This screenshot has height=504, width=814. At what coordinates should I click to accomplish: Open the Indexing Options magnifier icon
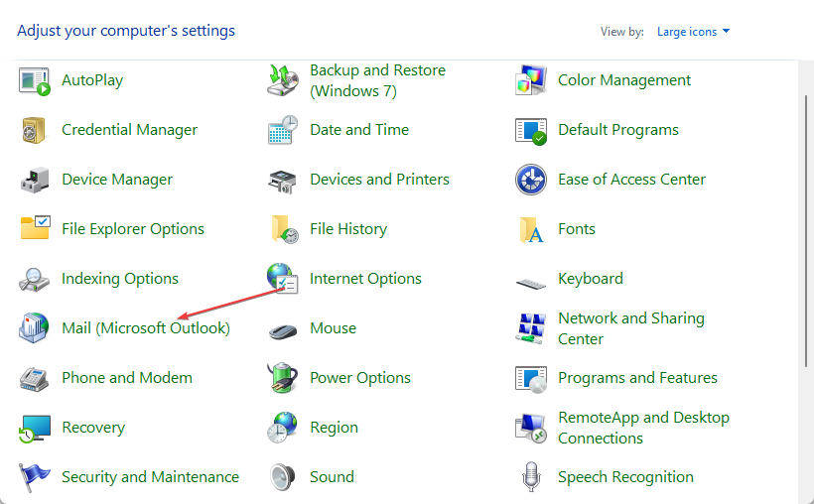pyautogui.click(x=35, y=279)
